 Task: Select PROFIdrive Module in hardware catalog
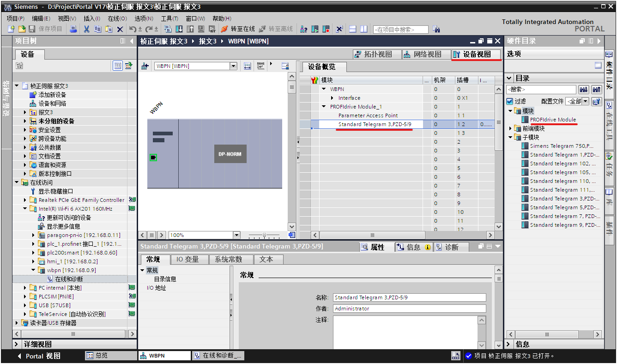click(553, 120)
